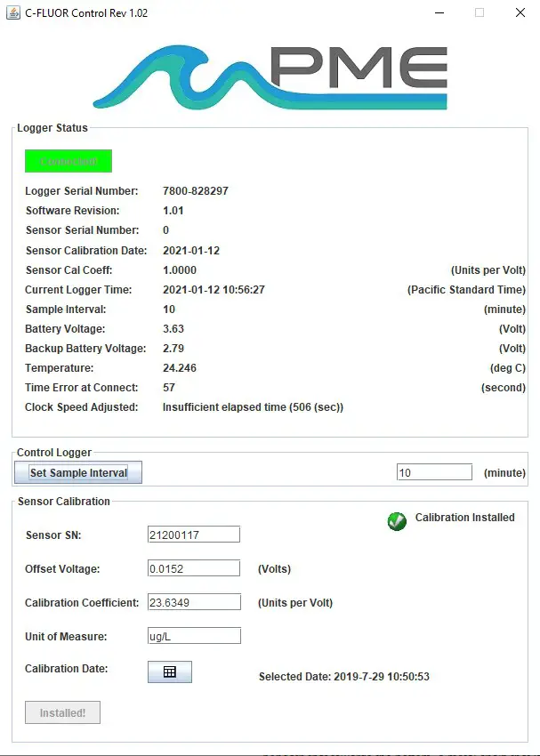This screenshot has width=540, height=756.
Task: Click the Control Logger group title
Action: pos(54,453)
